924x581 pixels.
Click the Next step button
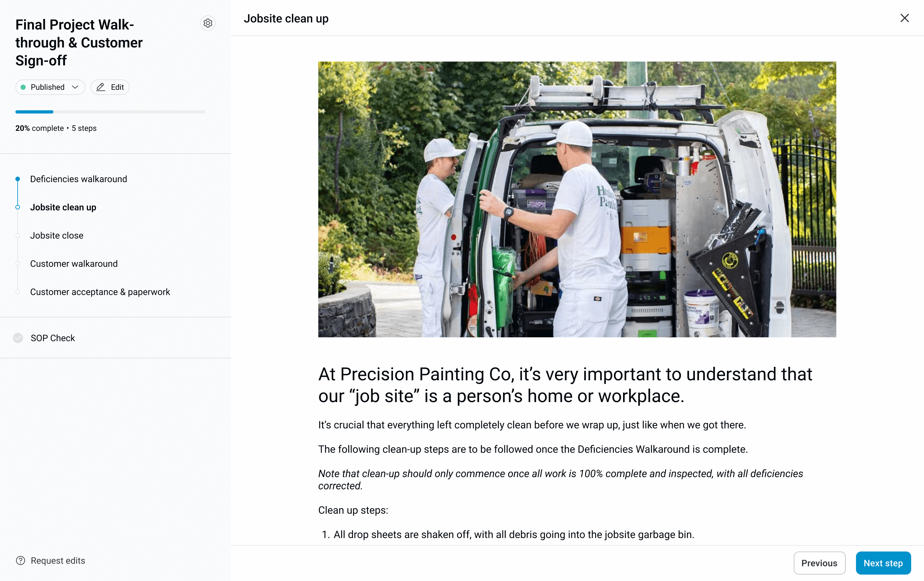click(x=883, y=563)
